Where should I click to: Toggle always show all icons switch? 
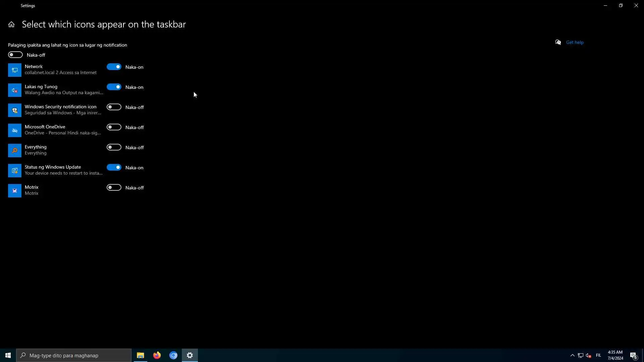point(15,55)
